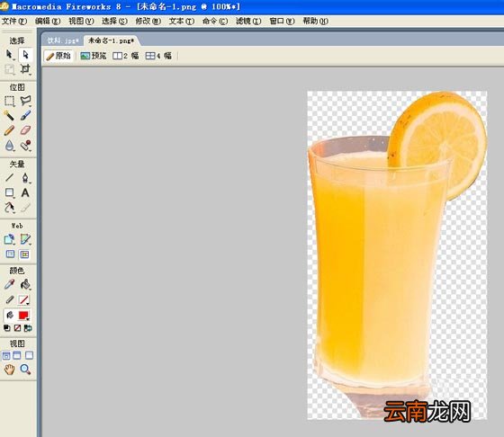The width and height of the screenshot is (504, 437).
Task: Select the Marquee tool
Action: click(9, 101)
